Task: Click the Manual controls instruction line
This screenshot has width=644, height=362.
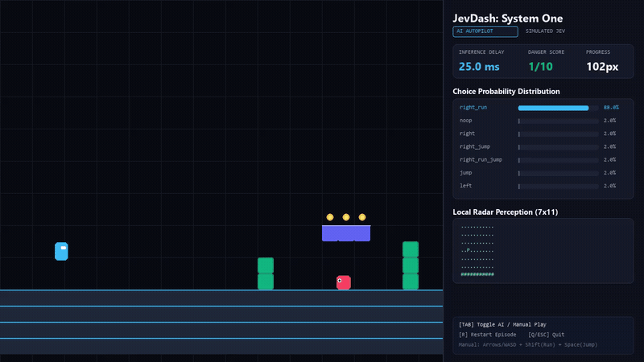Action: tap(528, 345)
